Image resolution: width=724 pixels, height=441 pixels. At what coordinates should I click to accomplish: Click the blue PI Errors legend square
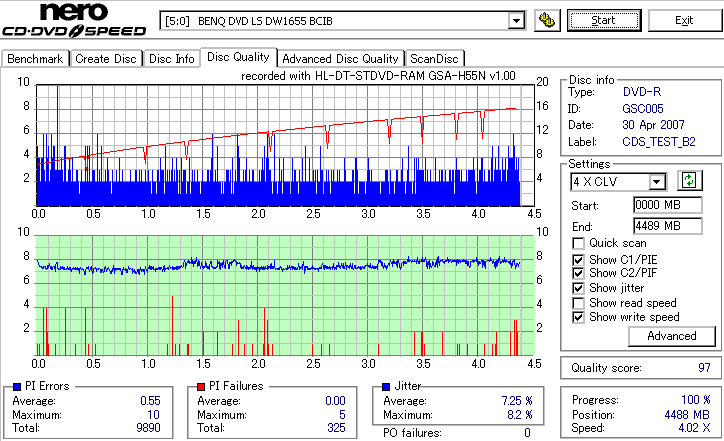pyautogui.click(x=17, y=387)
